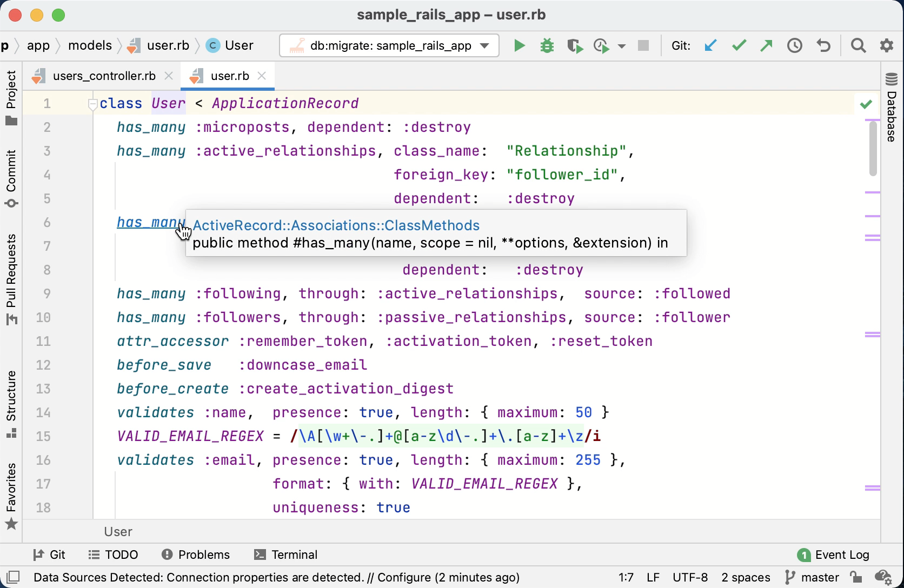Expand profiler run options arrow

[x=622, y=46]
